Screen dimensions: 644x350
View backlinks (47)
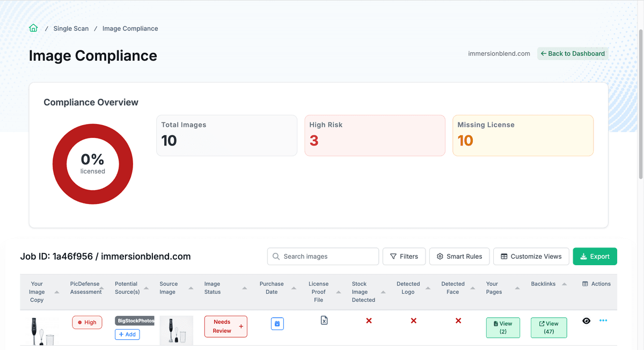(548, 327)
